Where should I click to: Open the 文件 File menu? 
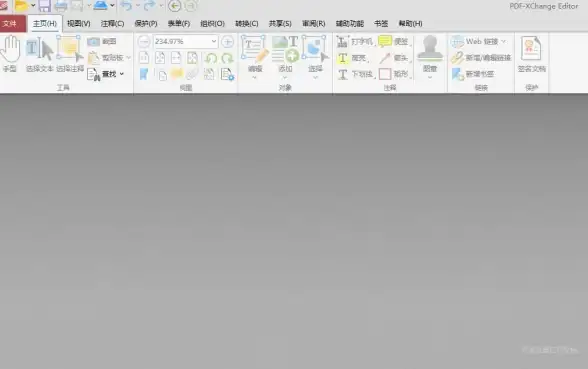(13, 24)
